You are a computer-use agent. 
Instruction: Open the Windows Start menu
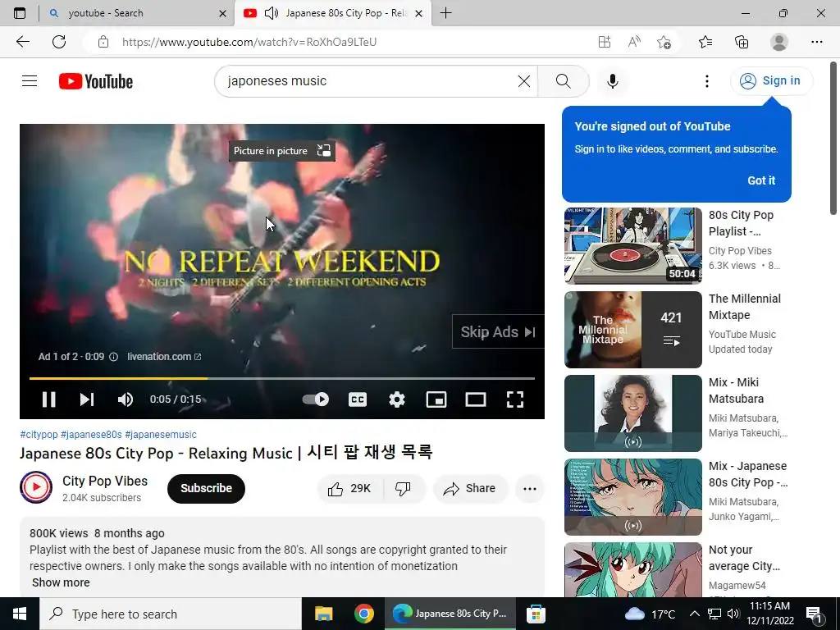(20, 614)
